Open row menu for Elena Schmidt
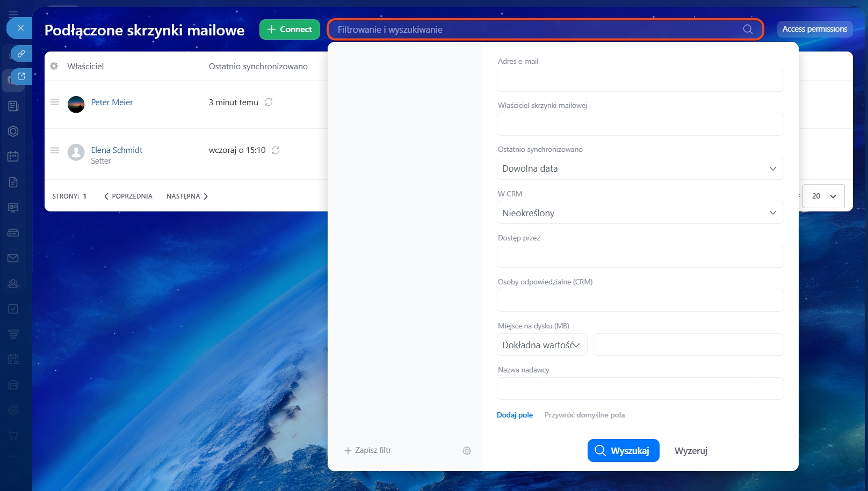This screenshot has height=491, width=868. click(55, 150)
